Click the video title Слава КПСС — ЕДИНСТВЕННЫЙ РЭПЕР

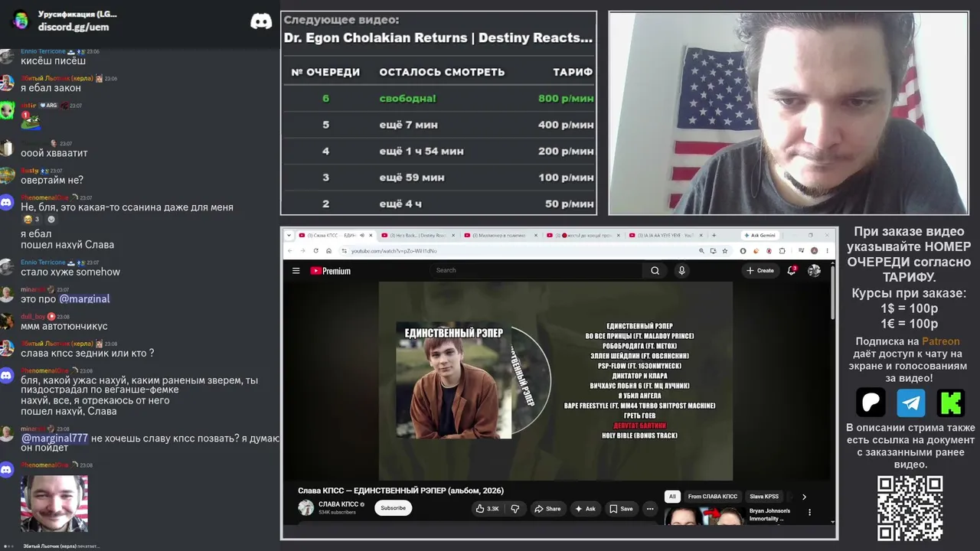coord(400,491)
